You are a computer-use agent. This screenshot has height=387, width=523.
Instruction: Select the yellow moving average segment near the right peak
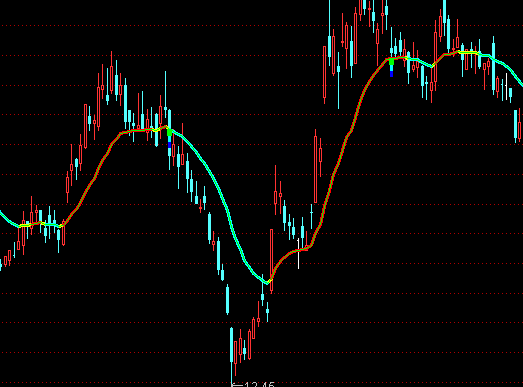(469, 52)
